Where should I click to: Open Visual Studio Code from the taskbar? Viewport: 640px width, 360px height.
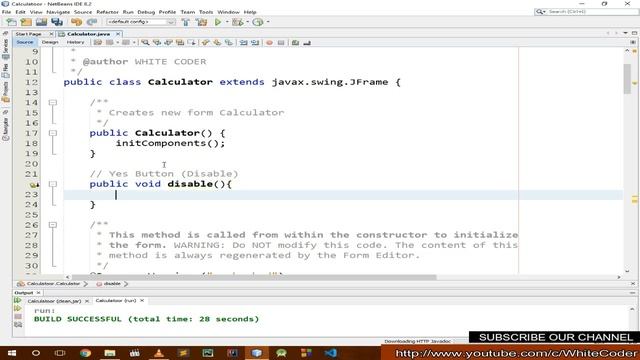click(330, 353)
